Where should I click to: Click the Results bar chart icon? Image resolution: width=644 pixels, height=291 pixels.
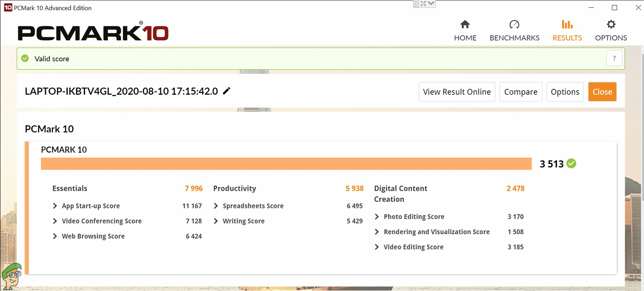point(567,24)
